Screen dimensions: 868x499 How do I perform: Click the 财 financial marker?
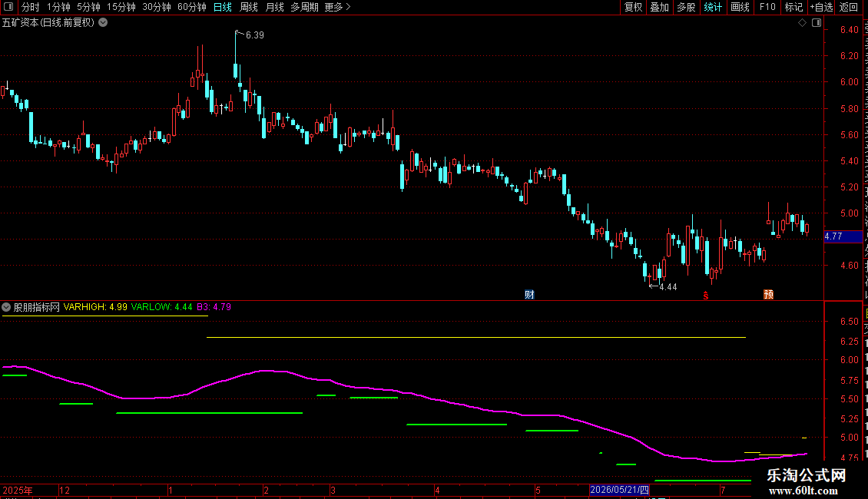point(530,294)
